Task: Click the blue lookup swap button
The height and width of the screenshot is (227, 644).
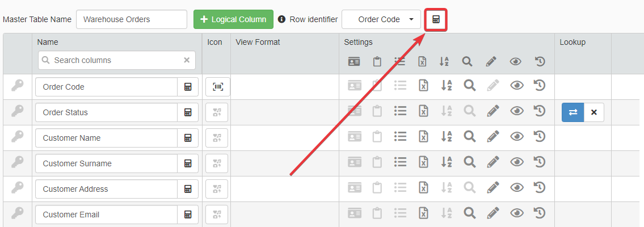Action: [x=573, y=112]
